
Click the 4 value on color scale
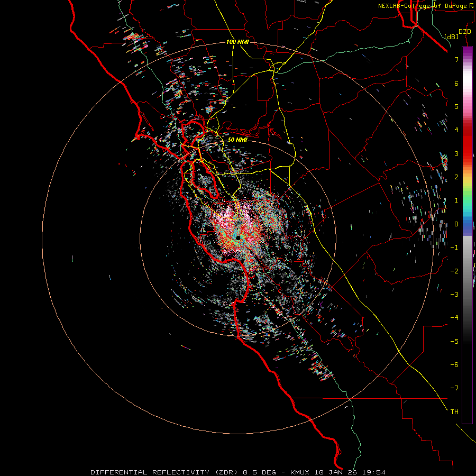[456, 130]
